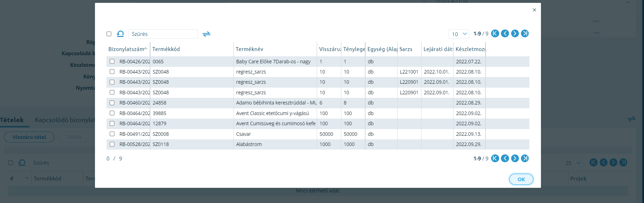Check the row RB-00426 Baby Care Előke

(x=112, y=61)
